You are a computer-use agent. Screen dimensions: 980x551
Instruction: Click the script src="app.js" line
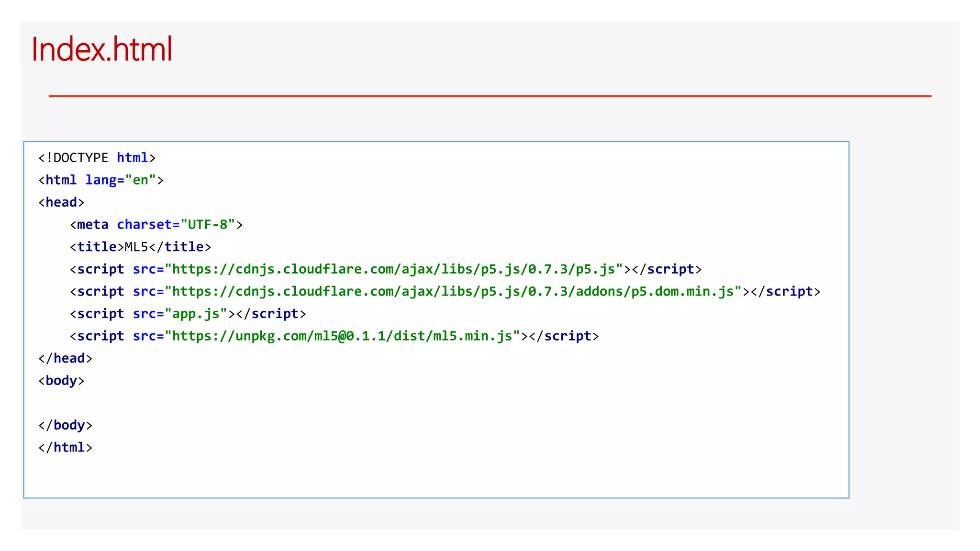188,314
